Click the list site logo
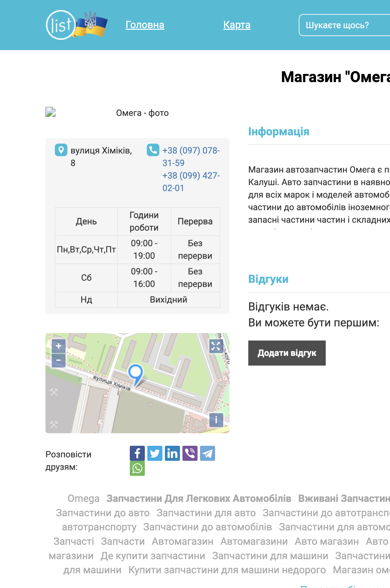390x588 pixels. [x=76, y=25]
